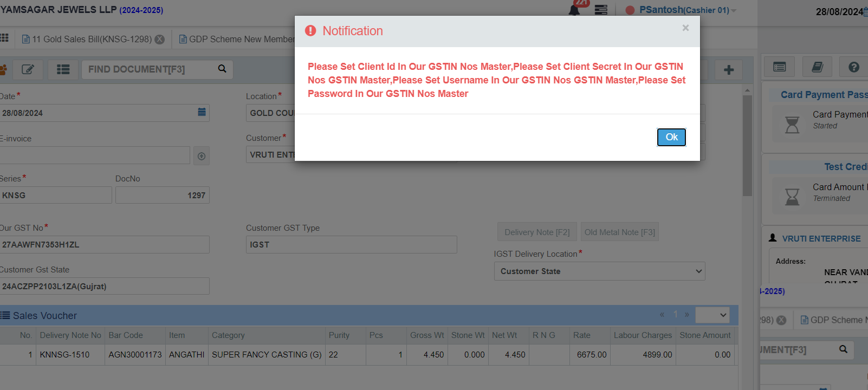Screen dimensions: 868x390
Task: Select SUPER FANCY CASTING (G) cell
Action: (x=267, y=355)
